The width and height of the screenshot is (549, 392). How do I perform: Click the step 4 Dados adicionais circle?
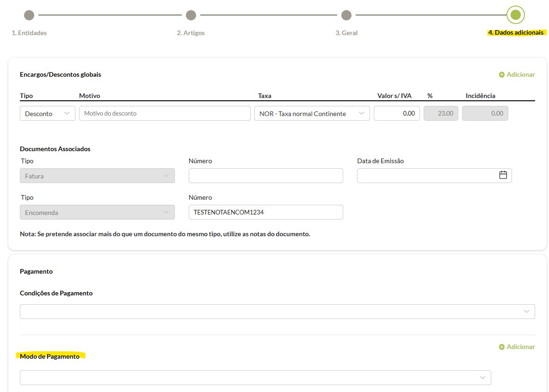coord(516,15)
